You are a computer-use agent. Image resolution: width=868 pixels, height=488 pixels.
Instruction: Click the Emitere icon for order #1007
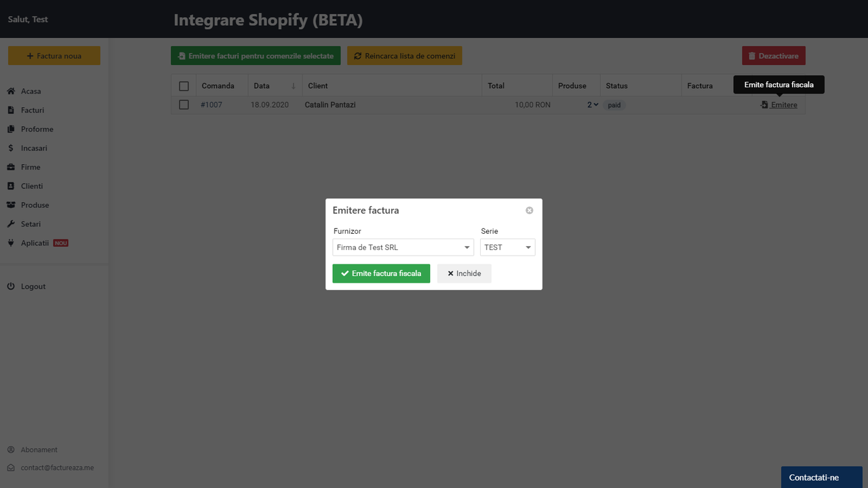tap(765, 104)
